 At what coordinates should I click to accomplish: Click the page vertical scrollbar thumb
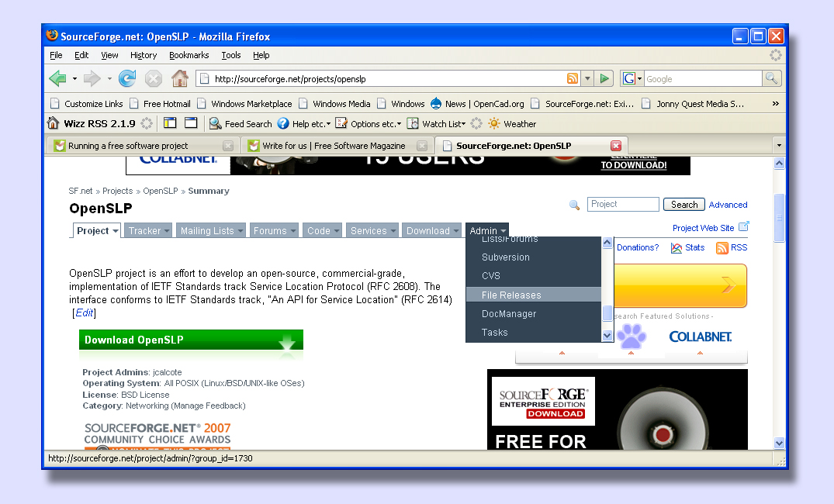click(x=779, y=218)
